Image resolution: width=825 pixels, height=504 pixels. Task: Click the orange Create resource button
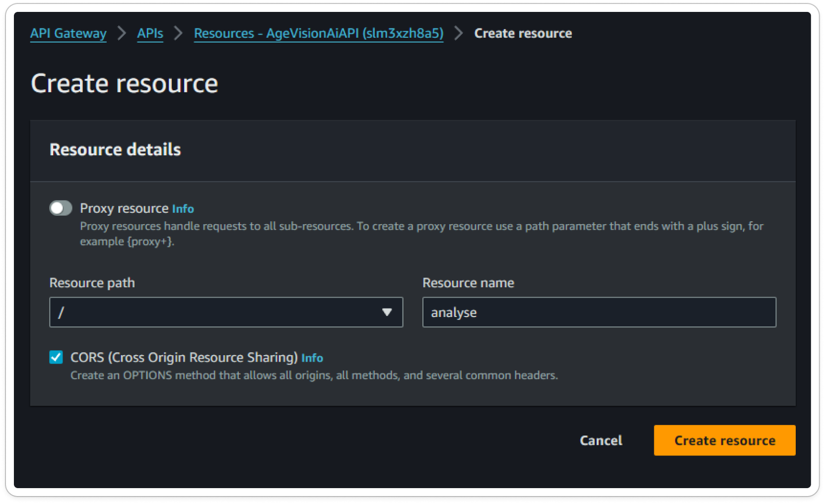(x=724, y=440)
